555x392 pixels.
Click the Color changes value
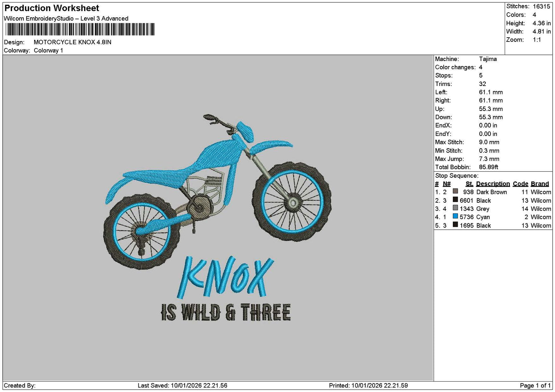click(480, 67)
